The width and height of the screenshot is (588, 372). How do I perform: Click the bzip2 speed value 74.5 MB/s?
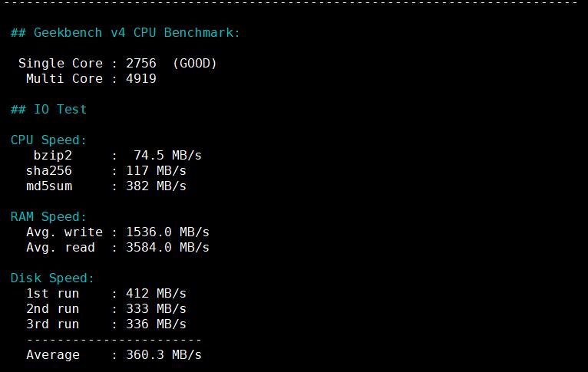(167, 156)
